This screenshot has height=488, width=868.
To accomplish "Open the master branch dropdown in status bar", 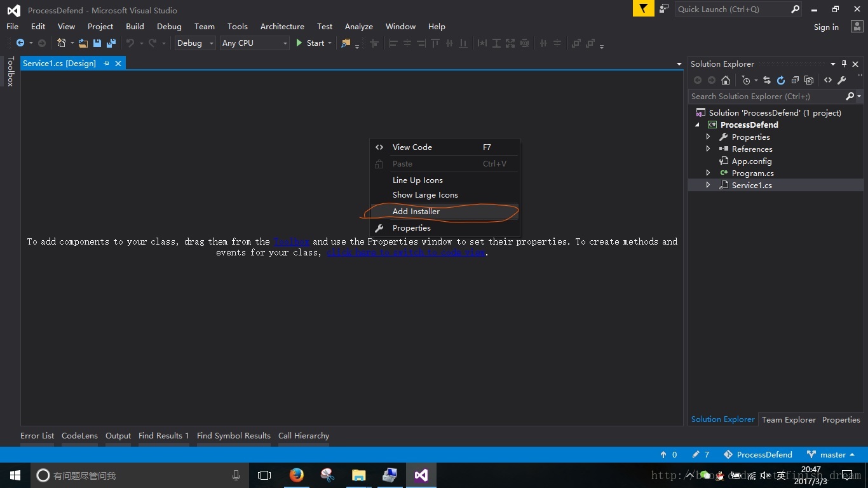I will coord(830,454).
